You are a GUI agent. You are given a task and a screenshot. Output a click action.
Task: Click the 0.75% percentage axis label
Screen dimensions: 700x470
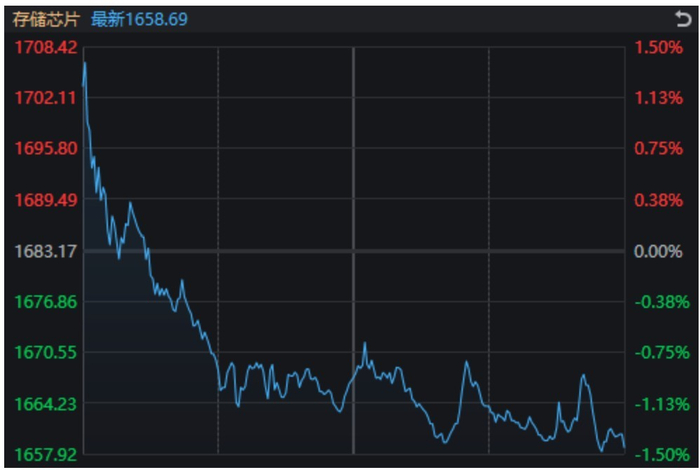pyautogui.click(x=658, y=148)
